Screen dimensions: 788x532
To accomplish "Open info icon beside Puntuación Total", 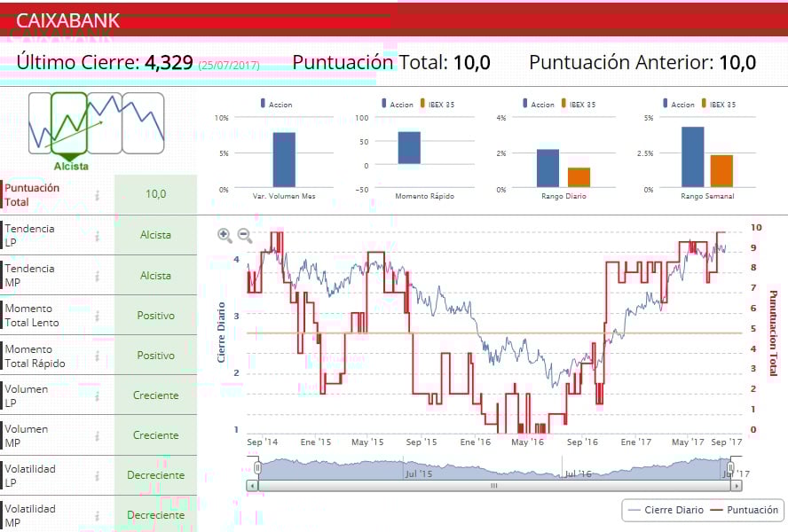I will [98, 195].
